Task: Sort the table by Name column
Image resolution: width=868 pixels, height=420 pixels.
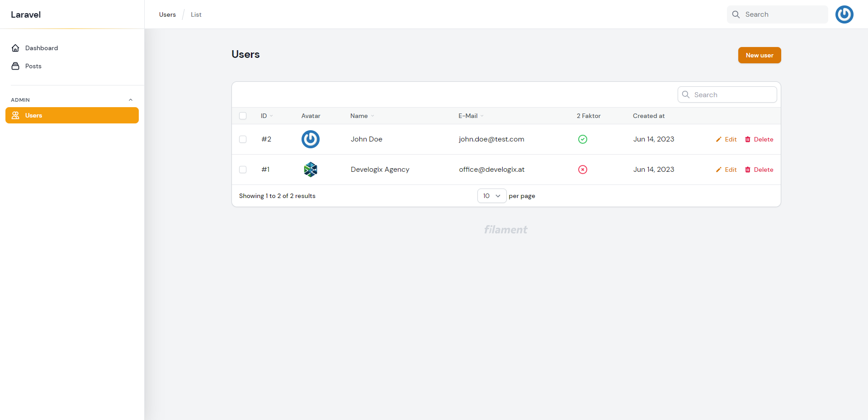Action: pos(362,116)
